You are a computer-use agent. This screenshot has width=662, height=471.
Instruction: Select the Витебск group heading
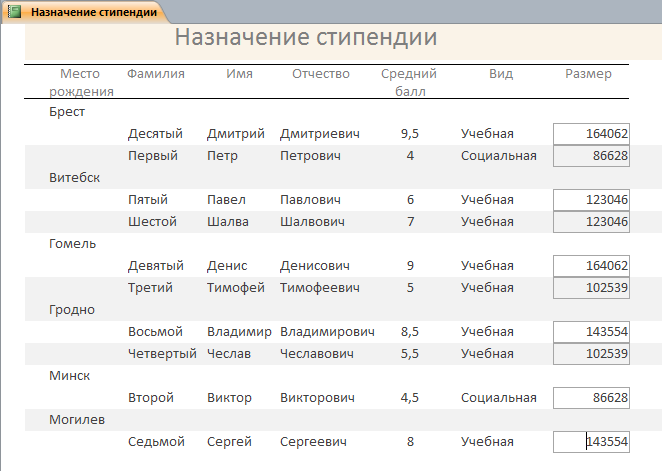[x=74, y=178]
